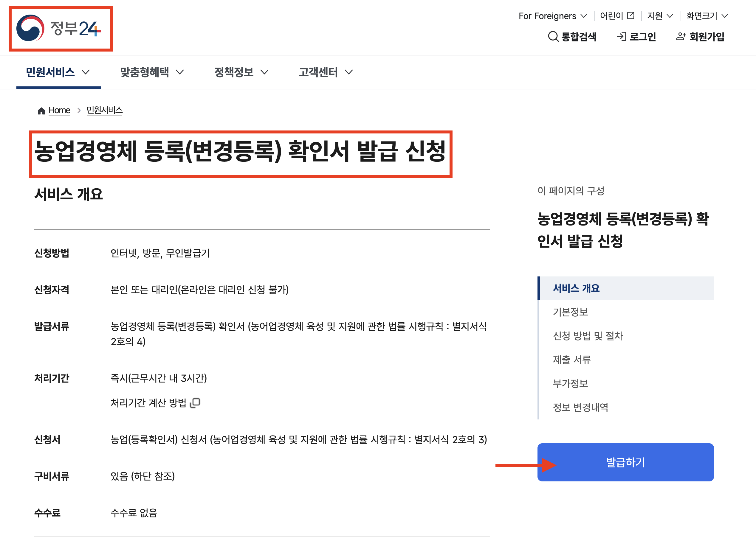The width and height of the screenshot is (756, 538).
Task: Click the Home house icon
Action: pyautogui.click(x=41, y=111)
